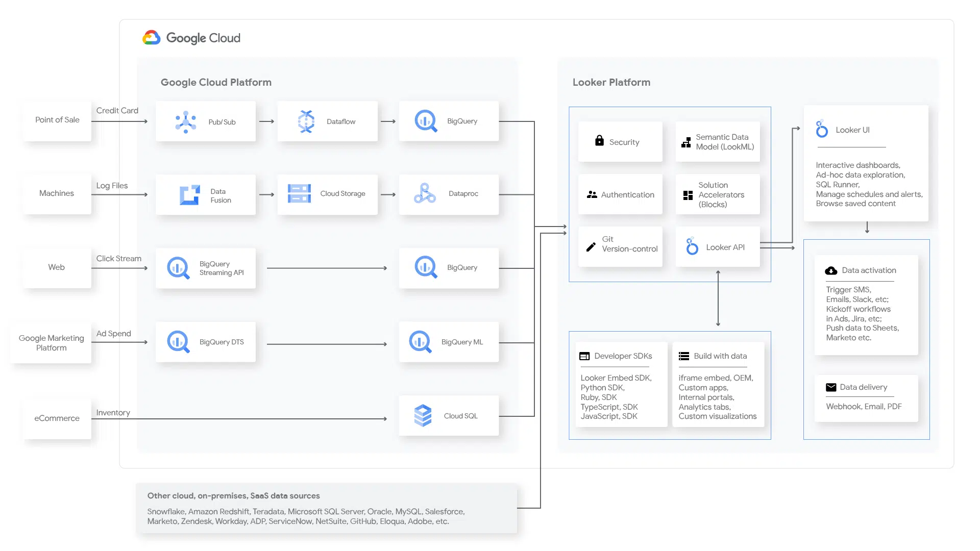Click the 'Webhook, Email, PDF' text
Screen dimensions: 980x551
click(864, 407)
